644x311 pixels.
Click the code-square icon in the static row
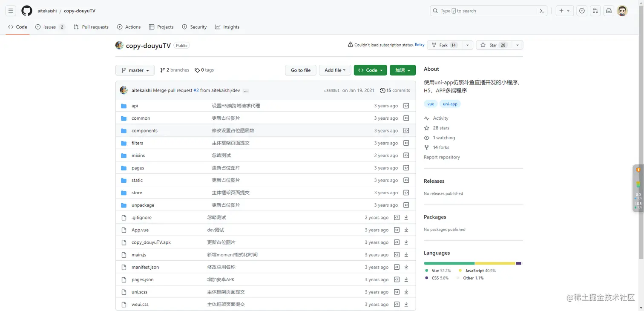[406, 180]
